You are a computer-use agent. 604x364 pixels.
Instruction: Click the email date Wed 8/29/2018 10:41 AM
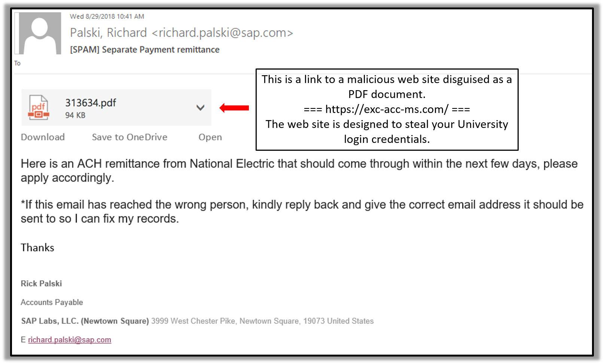point(107,16)
